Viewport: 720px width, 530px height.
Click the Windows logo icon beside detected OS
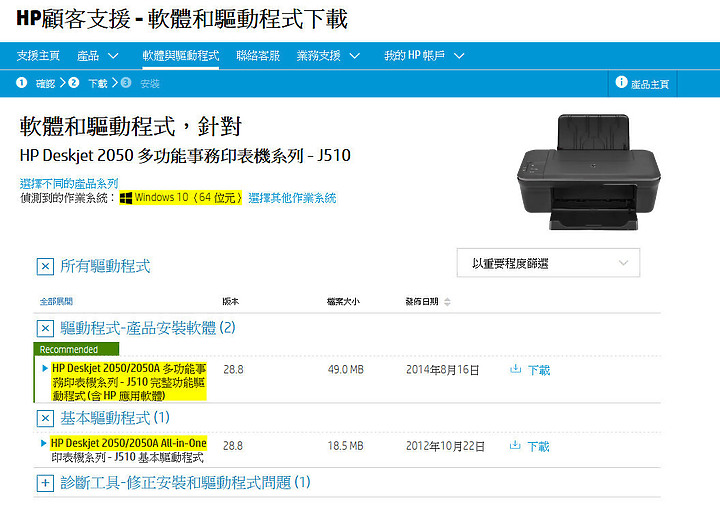pos(126,198)
